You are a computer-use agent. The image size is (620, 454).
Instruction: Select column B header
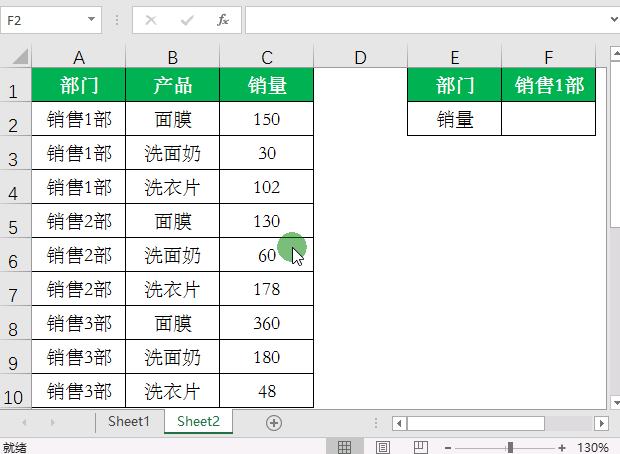point(172,56)
